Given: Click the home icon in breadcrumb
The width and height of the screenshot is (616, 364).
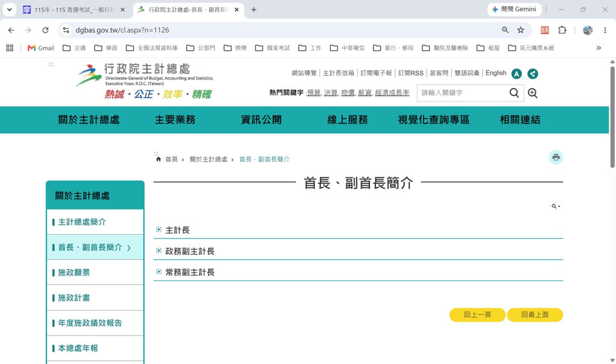Looking at the screenshot, I should [158, 159].
